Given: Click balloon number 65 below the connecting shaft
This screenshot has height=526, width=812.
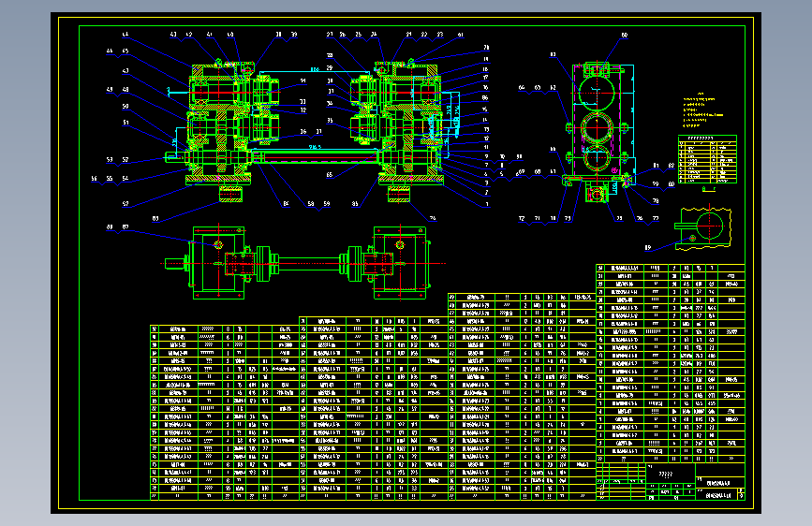Looking at the screenshot, I should 330,174.
